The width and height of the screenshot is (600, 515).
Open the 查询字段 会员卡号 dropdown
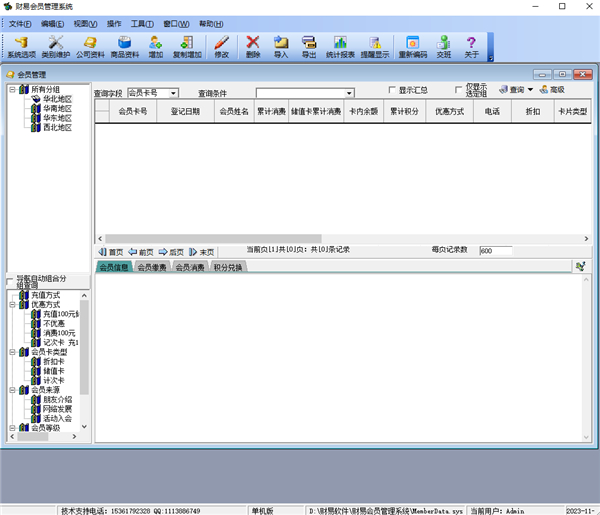coord(173,93)
